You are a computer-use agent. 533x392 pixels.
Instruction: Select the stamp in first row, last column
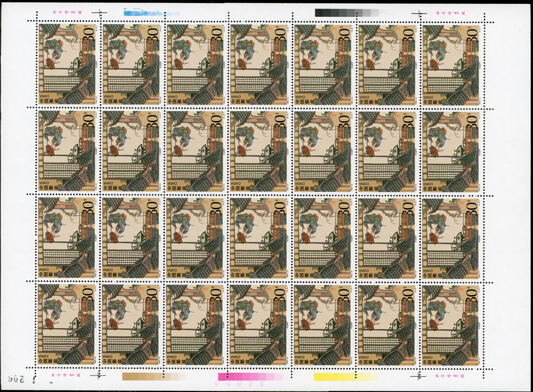pyautogui.click(x=451, y=64)
